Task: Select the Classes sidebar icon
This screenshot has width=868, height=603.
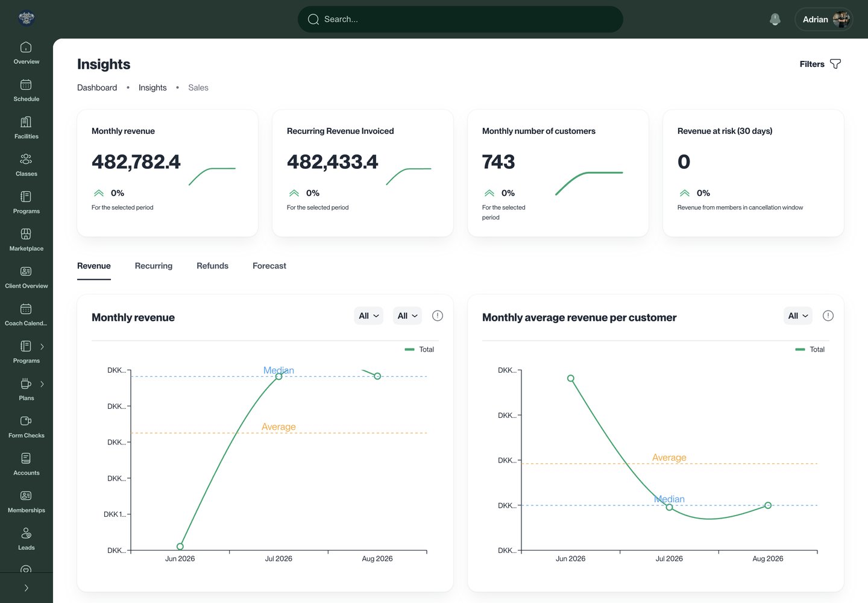Action: [26, 159]
